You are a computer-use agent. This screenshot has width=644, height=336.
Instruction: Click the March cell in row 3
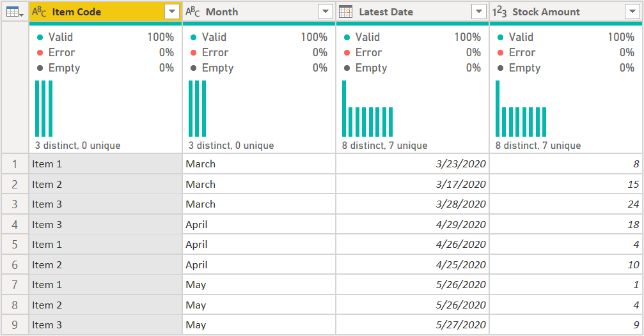259,204
